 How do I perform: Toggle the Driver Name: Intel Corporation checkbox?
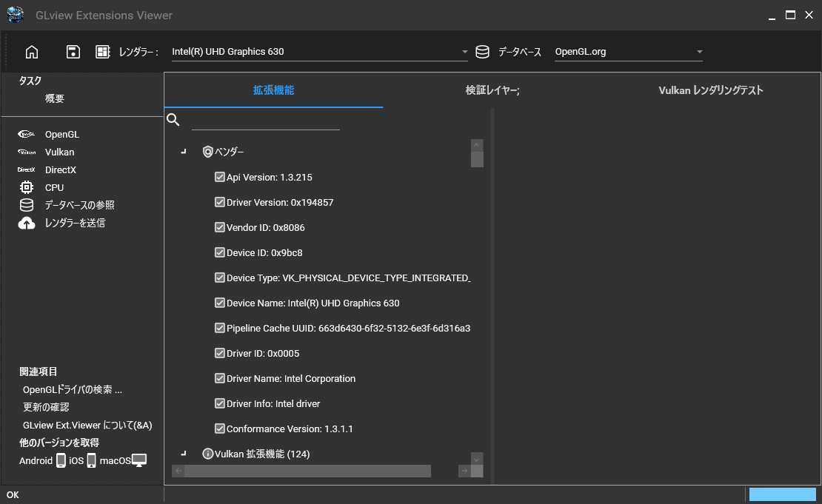(220, 378)
